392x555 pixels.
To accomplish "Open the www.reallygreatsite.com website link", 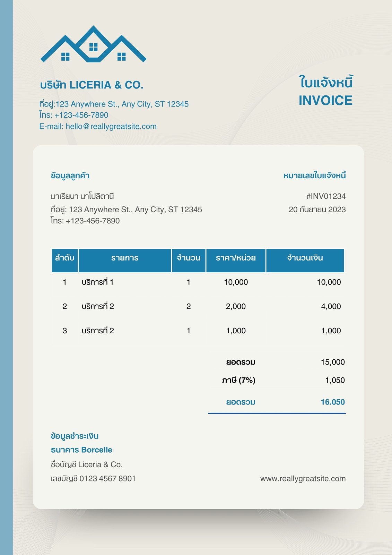I will 303,479.
